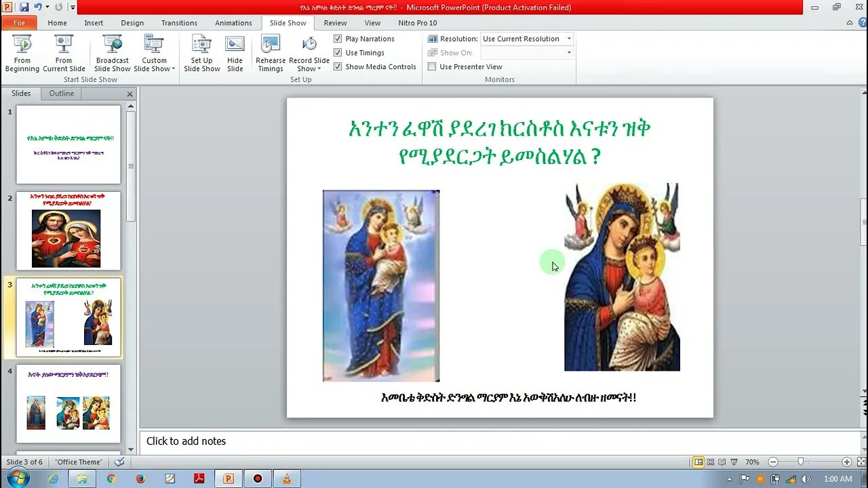This screenshot has width=868, height=488.
Task: Click "Office Theme" in status bar
Action: (79, 462)
